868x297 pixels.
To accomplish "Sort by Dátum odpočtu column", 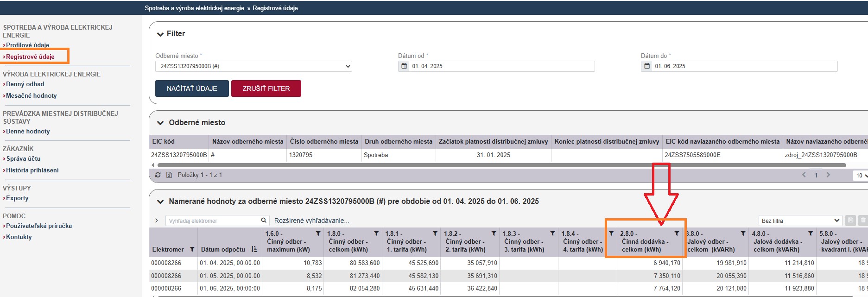I will [254, 249].
